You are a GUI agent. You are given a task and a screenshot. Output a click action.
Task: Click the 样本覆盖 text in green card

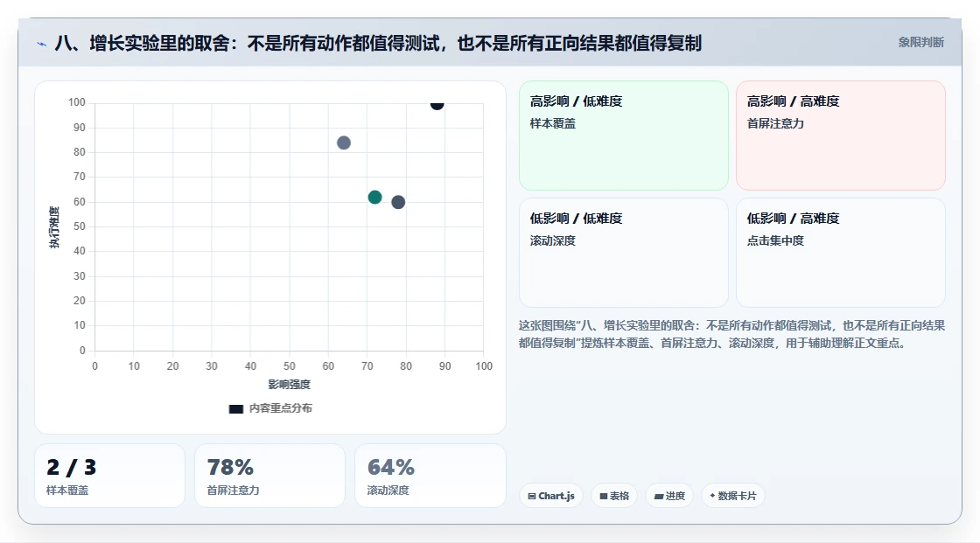(552, 123)
